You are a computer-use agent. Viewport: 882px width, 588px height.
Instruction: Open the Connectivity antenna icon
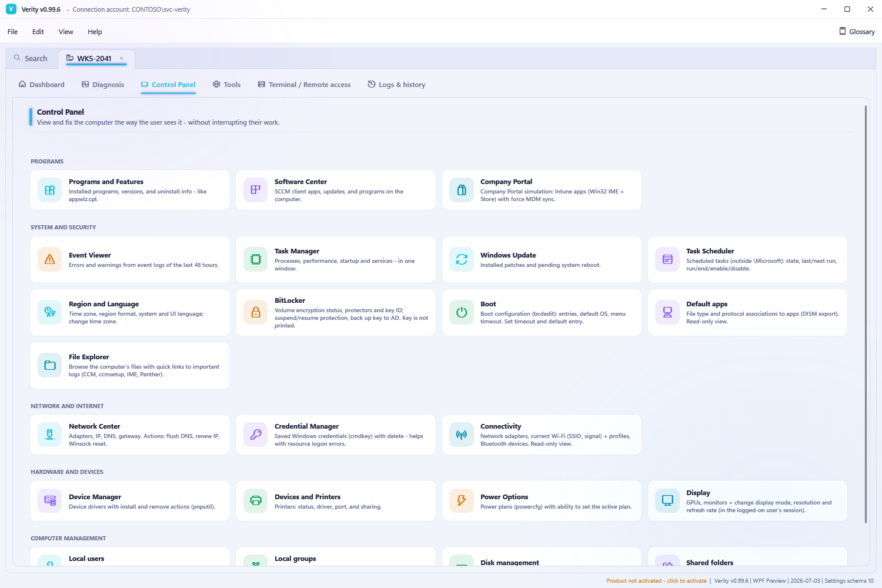(462, 435)
